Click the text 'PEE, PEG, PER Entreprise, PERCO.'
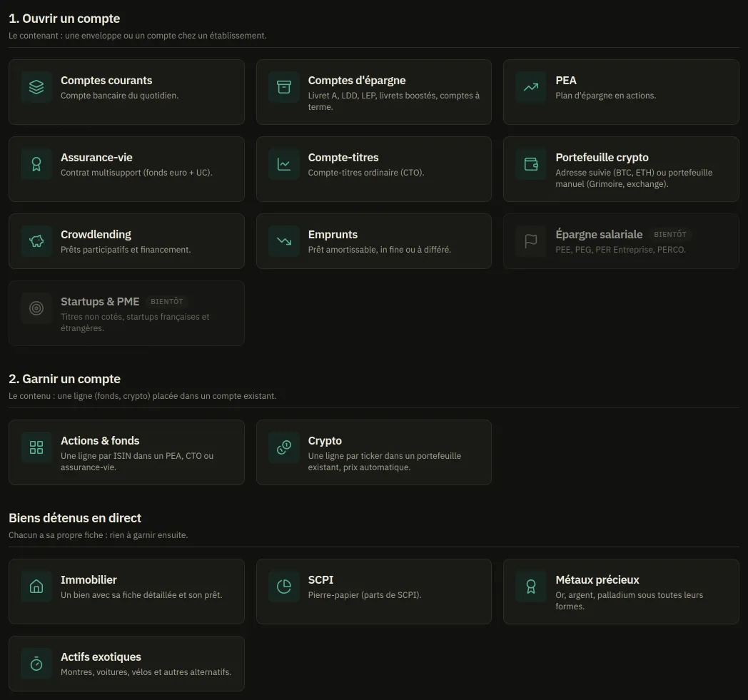This screenshot has width=748, height=700. tap(620, 250)
